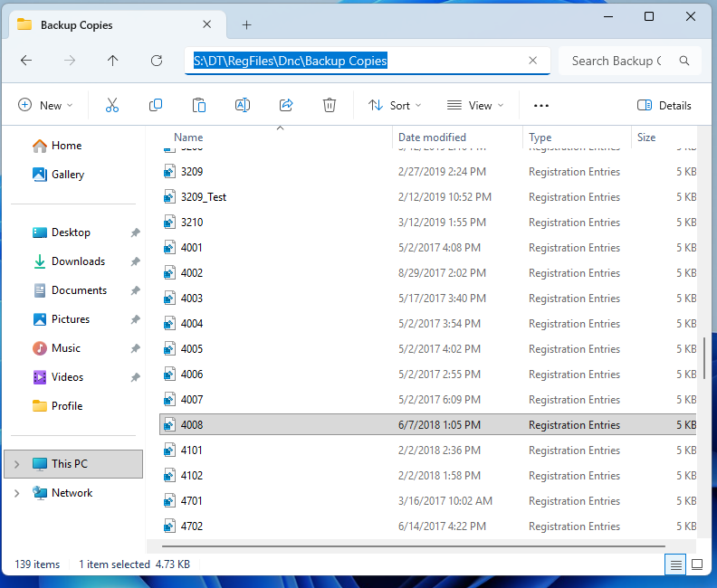Sort by the Type column header
Image resolution: width=717 pixels, height=588 pixels.
pos(540,138)
